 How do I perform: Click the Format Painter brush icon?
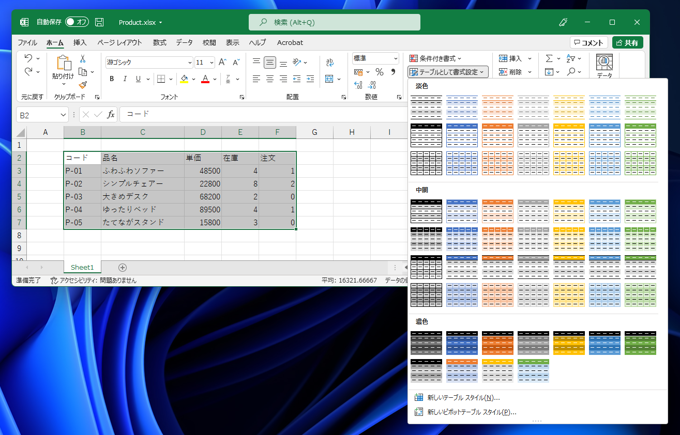[x=83, y=86]
